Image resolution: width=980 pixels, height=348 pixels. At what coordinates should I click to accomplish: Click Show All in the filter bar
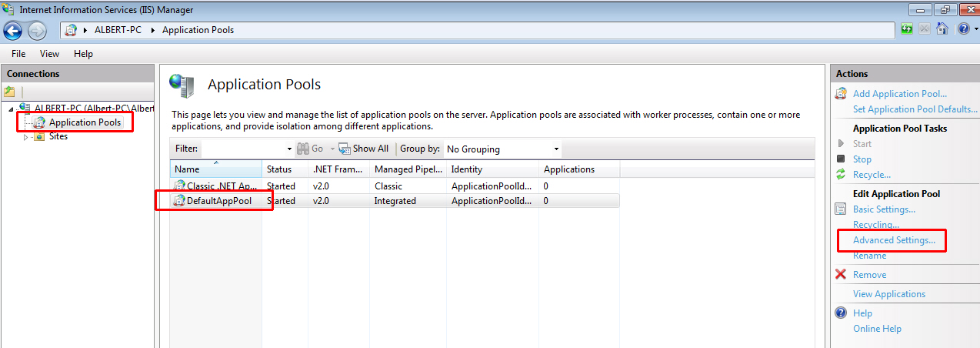[364, 149]
